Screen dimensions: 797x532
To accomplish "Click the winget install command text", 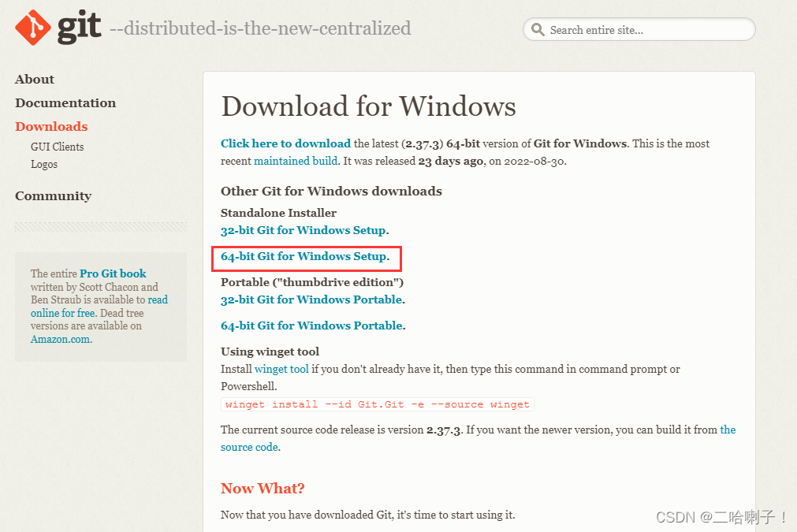I will (x=378, y=404).
